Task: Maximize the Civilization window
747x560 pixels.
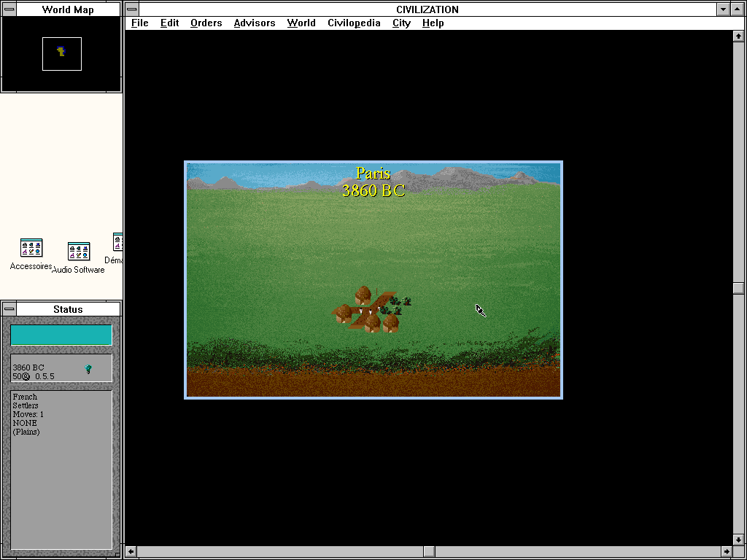Action: point(738,9)
